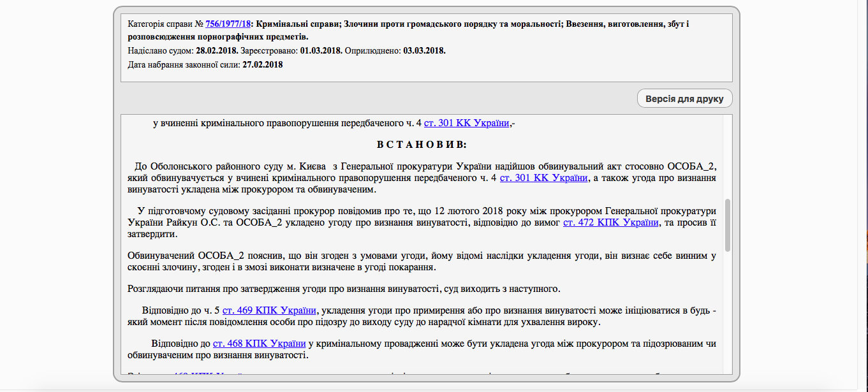Open the ст. 472 КПК України link

coord(610,222)
